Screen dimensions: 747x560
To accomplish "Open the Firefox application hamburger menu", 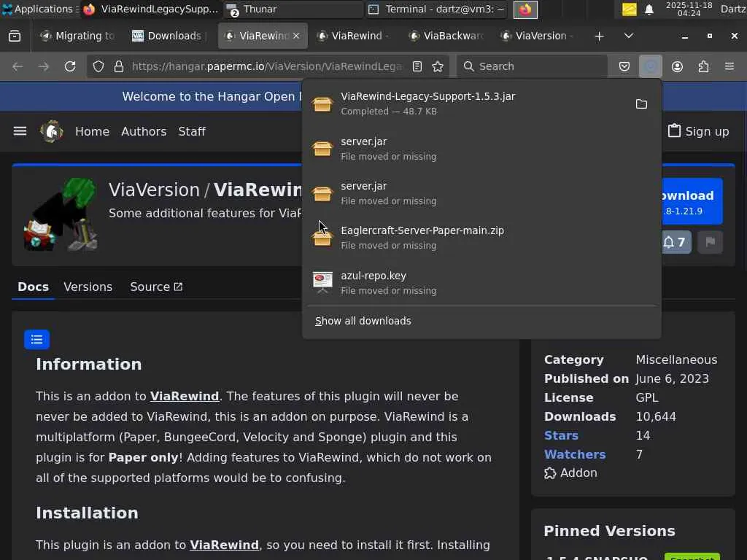I will (x=729, y=66).
